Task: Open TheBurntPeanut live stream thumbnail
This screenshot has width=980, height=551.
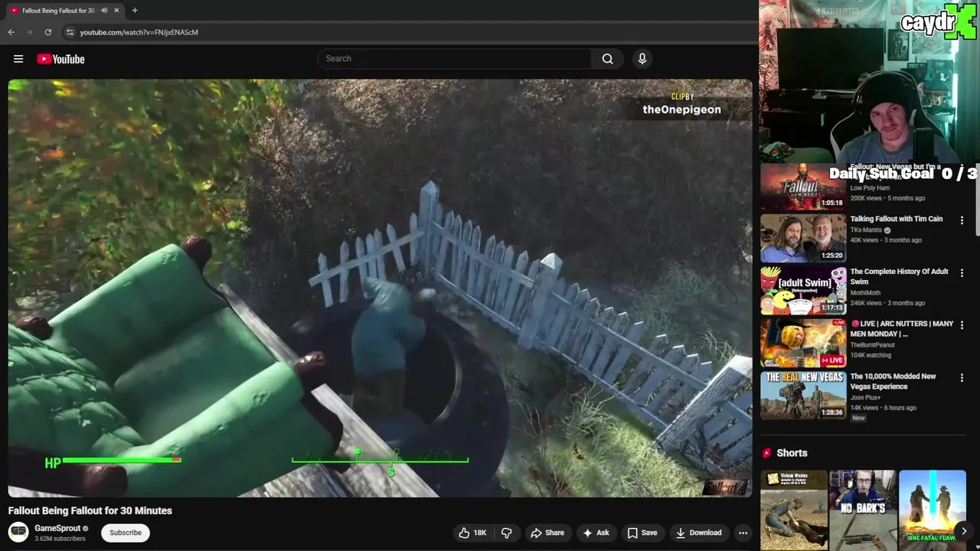Action: coord(803,344)
